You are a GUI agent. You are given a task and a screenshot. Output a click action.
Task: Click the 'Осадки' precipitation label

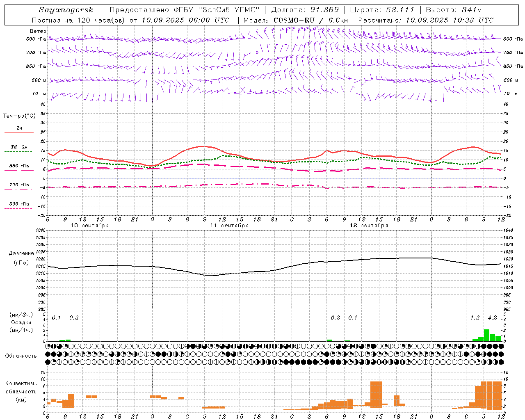[21, 322]
